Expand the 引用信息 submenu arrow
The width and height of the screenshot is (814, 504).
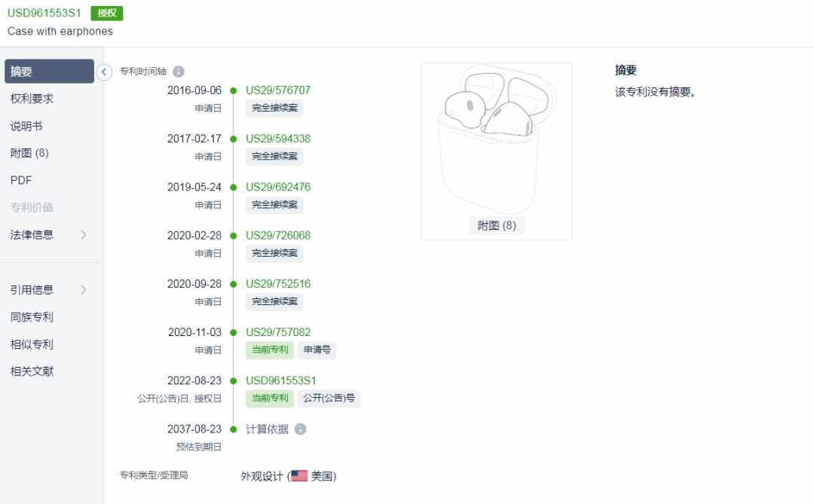point(84,289)
